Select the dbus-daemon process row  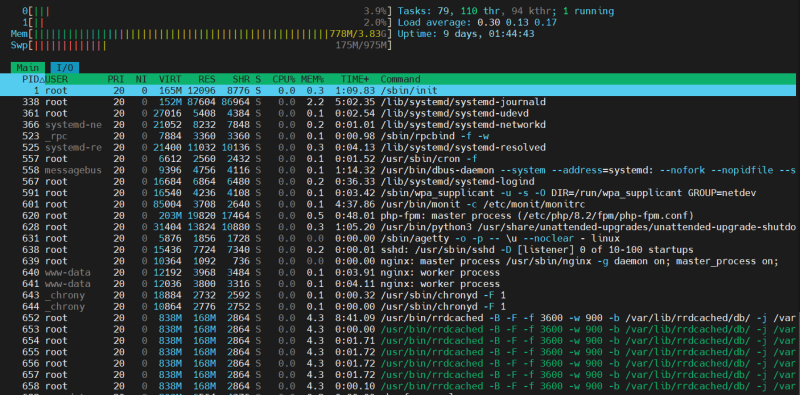point(398,170)
